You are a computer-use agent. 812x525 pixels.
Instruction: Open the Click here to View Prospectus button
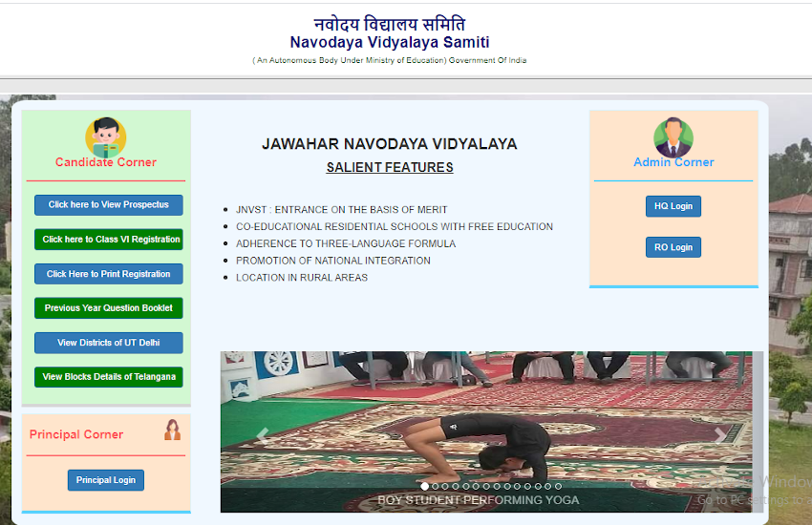(x=109, y=205)
